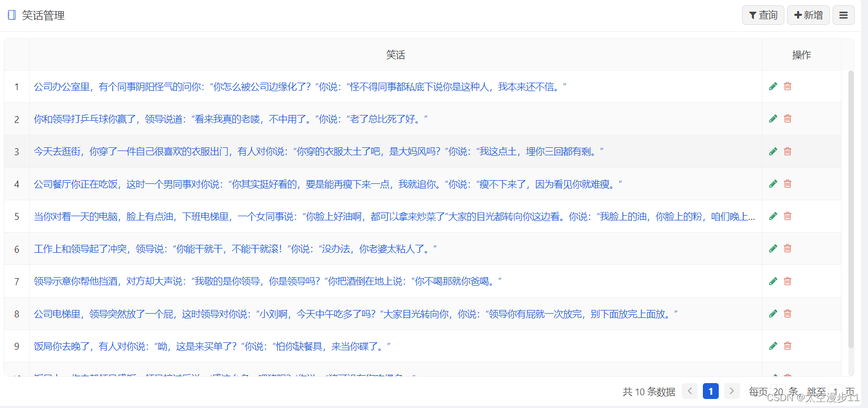Click the 新增 add button
This screenshot has height=408, width=868.
808,15
